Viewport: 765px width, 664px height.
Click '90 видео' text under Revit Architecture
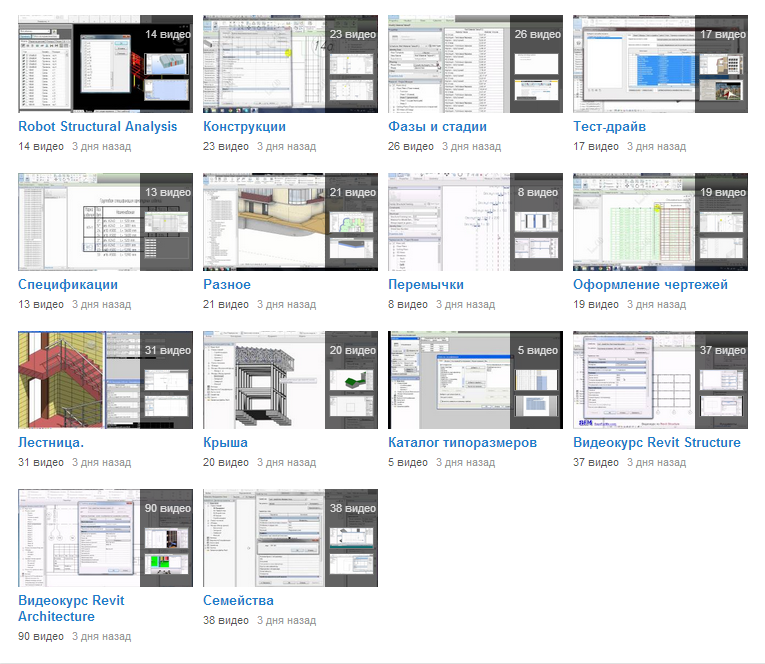(x=41, y=637)
